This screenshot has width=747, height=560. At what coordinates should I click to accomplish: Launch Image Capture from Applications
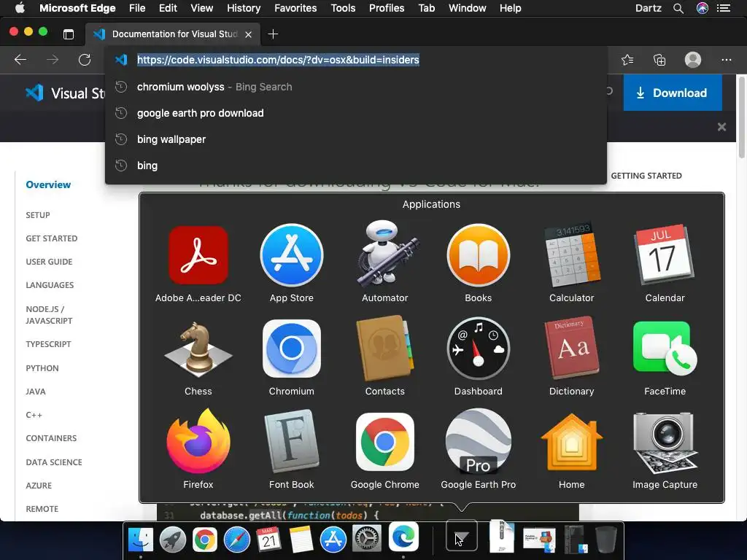[x=665, y=442]
